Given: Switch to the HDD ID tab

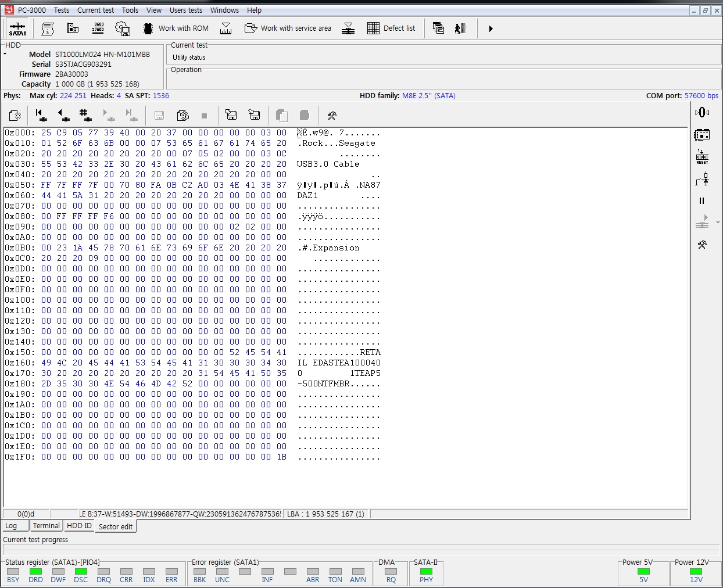Looking at the screenshot, I should [79, 525].
